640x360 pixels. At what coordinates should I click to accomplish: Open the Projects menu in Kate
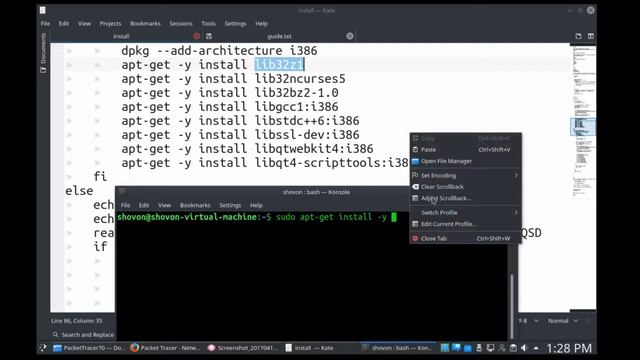tap(110, 24)
